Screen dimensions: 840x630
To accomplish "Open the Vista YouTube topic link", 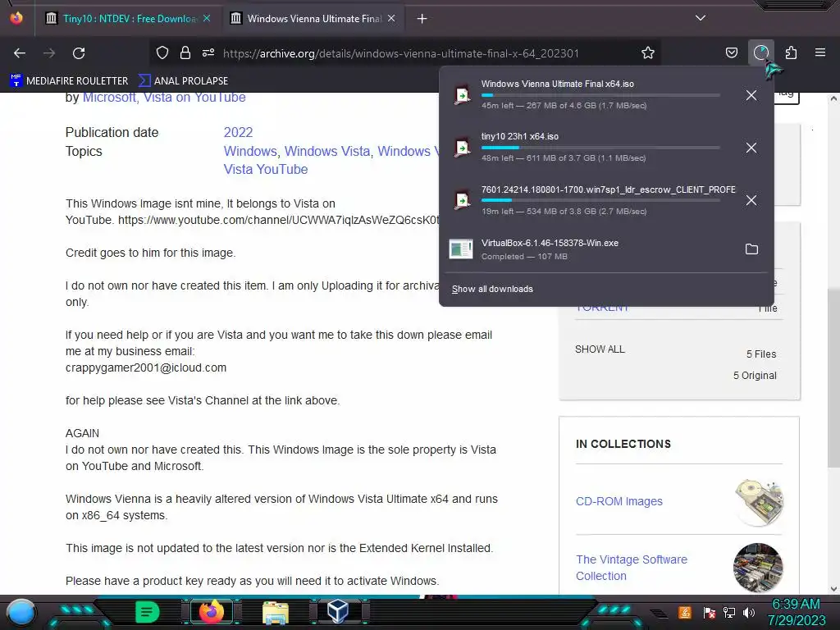I will tap(266, 169).
